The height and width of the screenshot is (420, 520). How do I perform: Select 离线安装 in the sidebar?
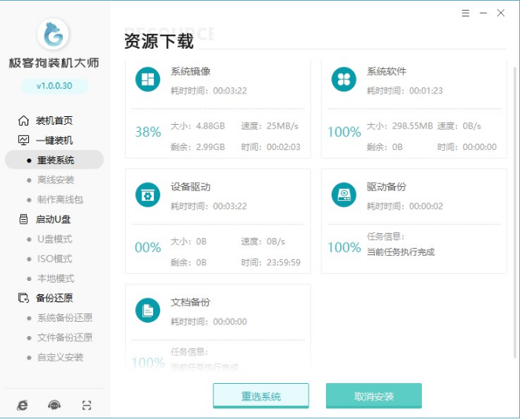coord(55,180)
